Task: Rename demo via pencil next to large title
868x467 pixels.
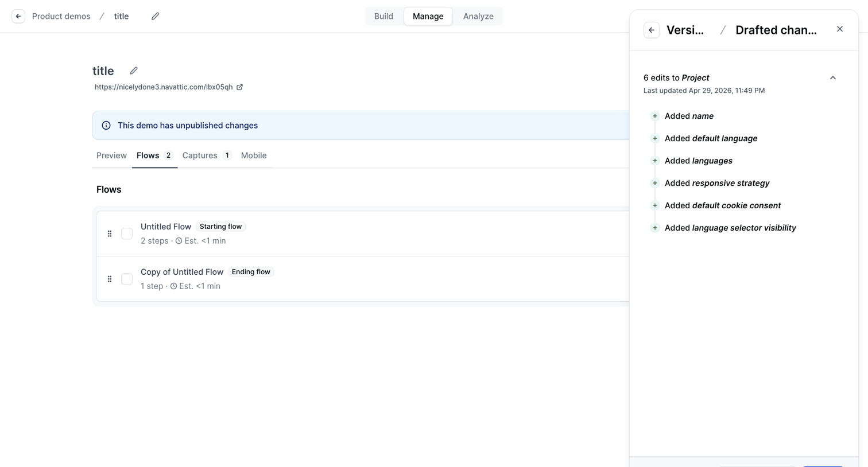Action: (x=134, y=71)
